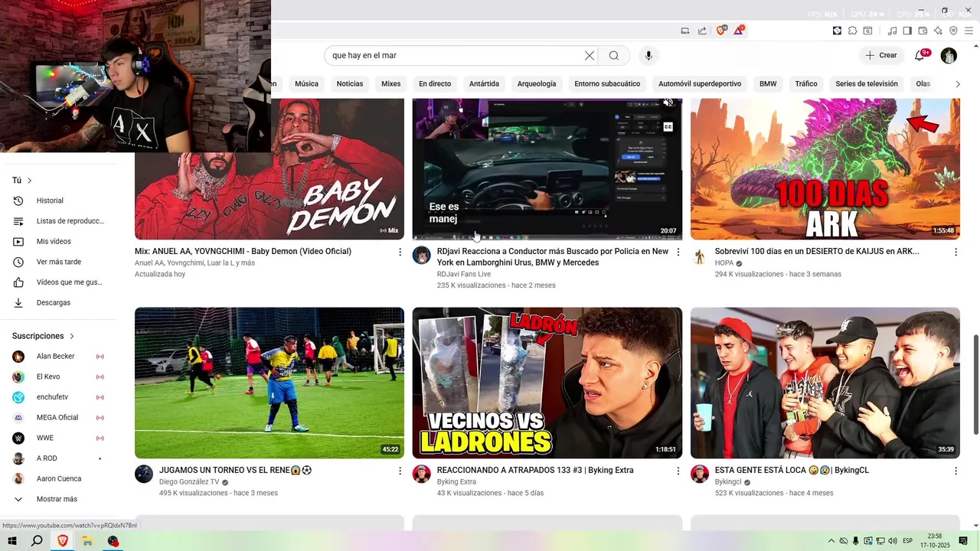Open options menu for ESTA GENTE ESTÁ LOCA video
Screen dimensions: 980x551
click(x=955, y=471)
